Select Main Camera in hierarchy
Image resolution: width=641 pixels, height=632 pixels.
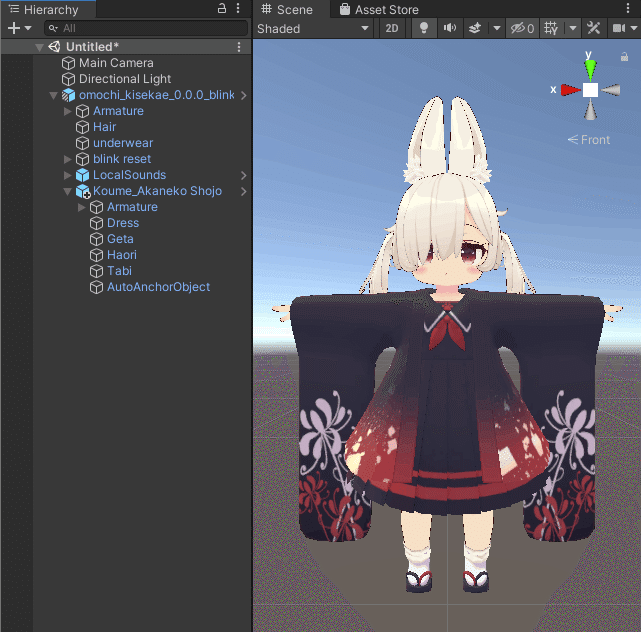(x=116, y=63)
